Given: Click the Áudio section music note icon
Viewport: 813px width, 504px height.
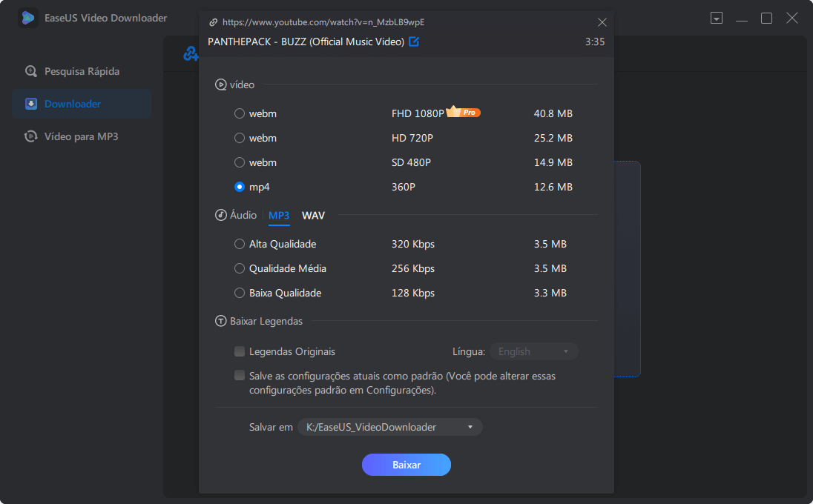Looking at the screenshot, I should pyautogui.click(x=221, y=215).
